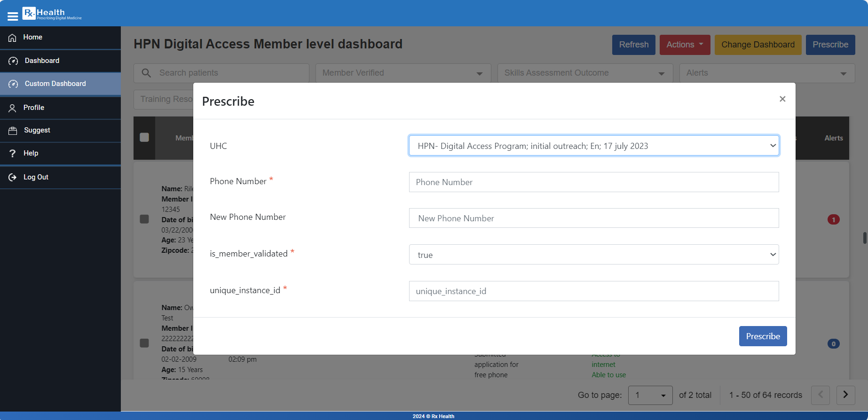Click the New Phone Number input field
868x420 pixels.
594,218
